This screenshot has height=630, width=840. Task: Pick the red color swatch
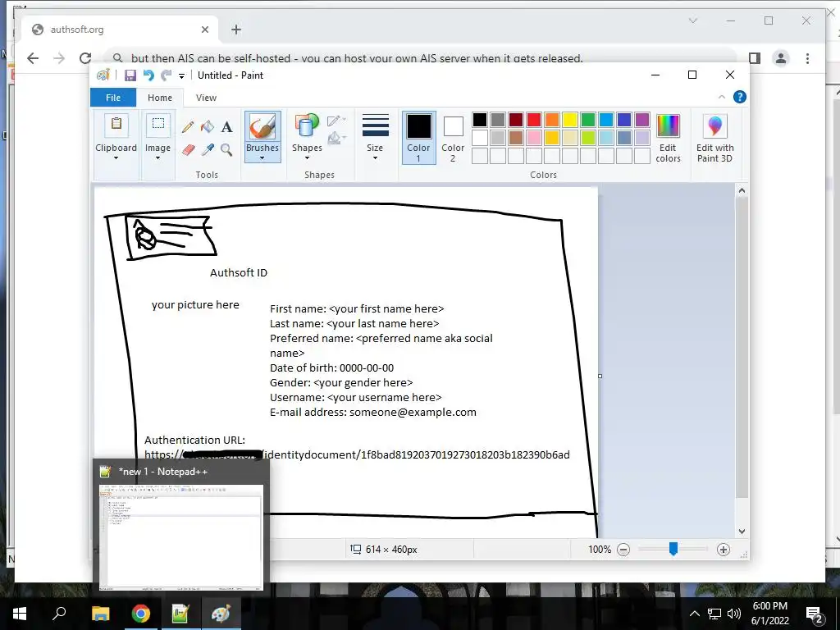pos(534,120)
